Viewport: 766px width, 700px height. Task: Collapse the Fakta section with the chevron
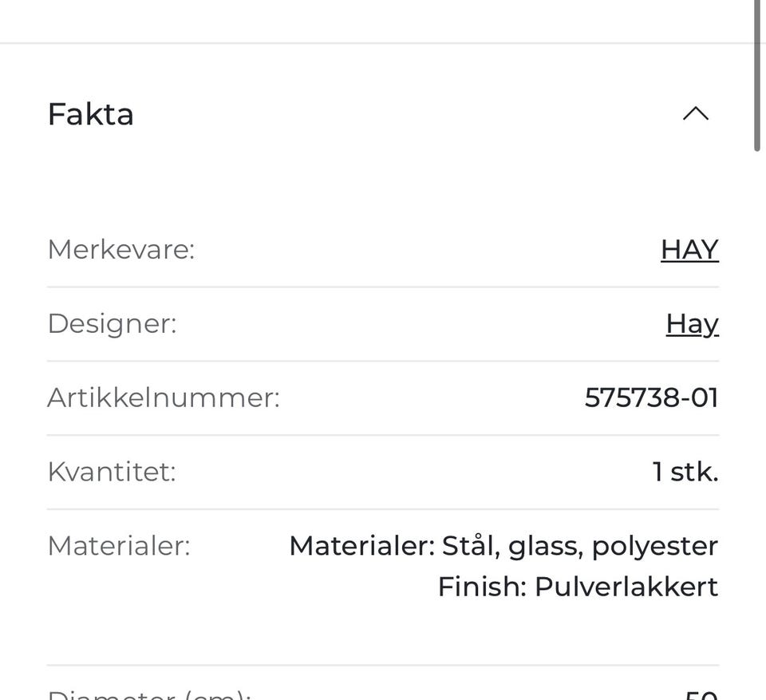pyautogui.click(x=695, y=114)
